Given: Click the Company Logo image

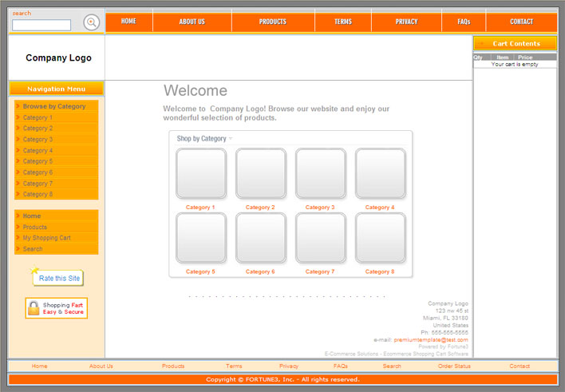Looking at the screenshot, I should (x=57, y=58).
